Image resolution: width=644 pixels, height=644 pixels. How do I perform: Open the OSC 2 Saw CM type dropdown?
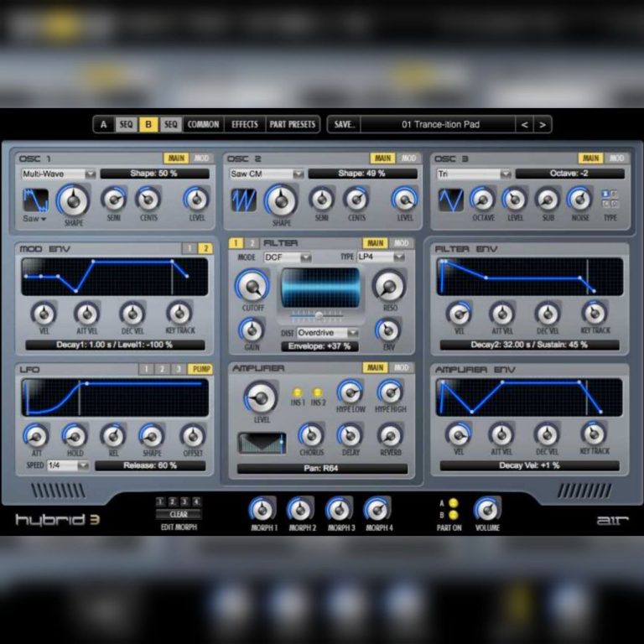click(x=267, y=174)
